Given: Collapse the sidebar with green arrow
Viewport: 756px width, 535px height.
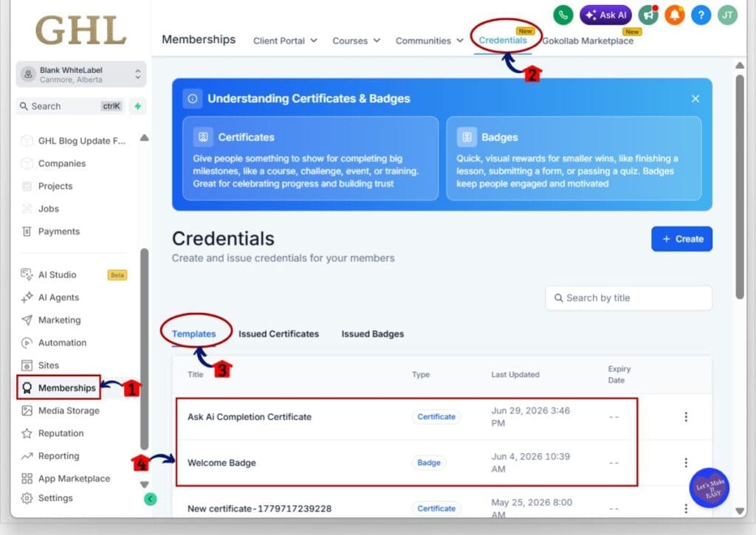Looking at the screenshot, I should 151,499.
